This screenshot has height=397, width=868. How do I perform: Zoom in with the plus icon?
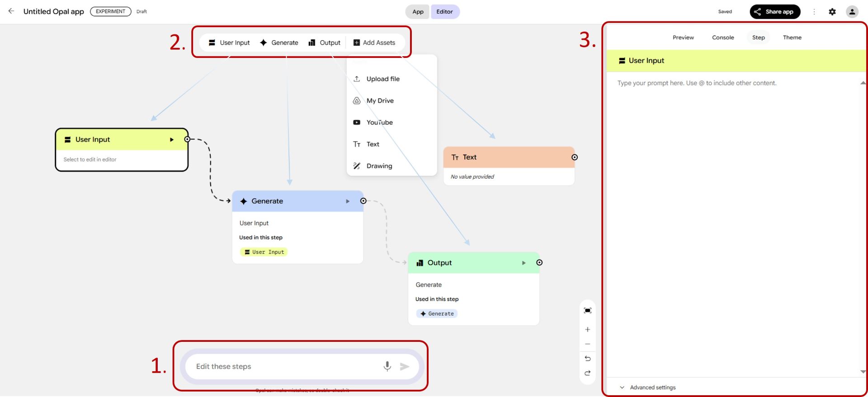coord(587,330)
